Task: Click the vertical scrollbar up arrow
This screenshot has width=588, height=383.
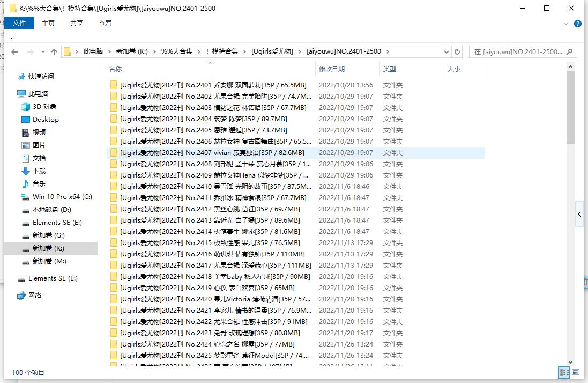Action: (571, 67)
